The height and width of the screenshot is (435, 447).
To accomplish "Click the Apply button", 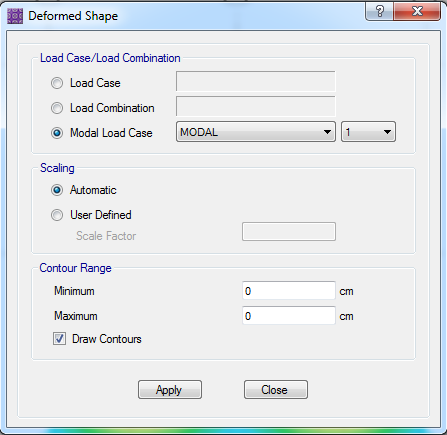I will [x=170, y=389].
